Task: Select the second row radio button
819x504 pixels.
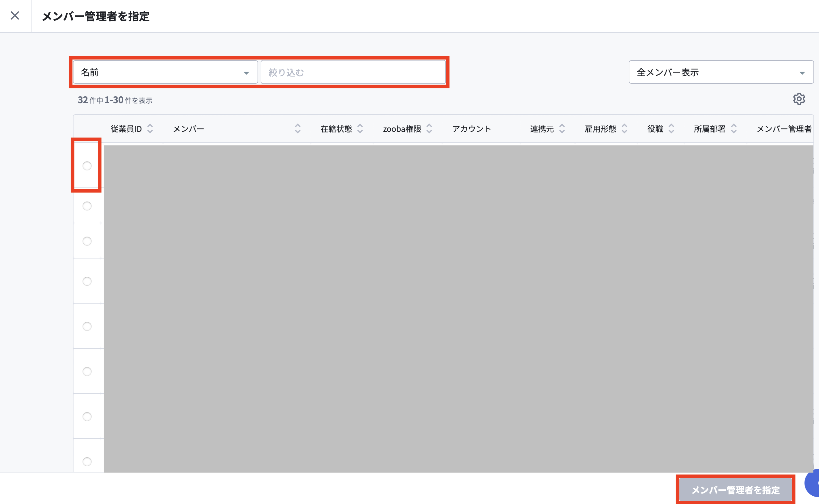Action: click(x=87, y=206)
